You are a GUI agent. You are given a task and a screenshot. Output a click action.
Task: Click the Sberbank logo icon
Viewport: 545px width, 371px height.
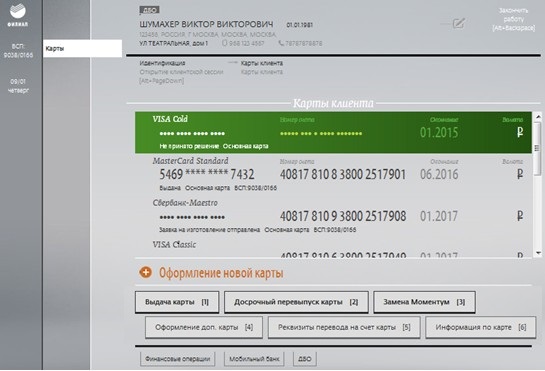[x=18, y=10]
